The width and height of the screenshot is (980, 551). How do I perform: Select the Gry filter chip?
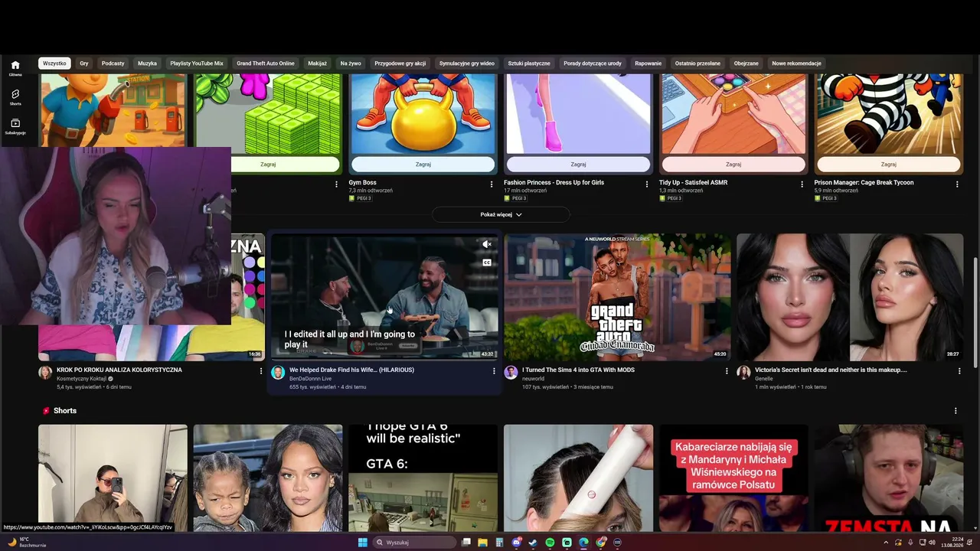(84, 64)
